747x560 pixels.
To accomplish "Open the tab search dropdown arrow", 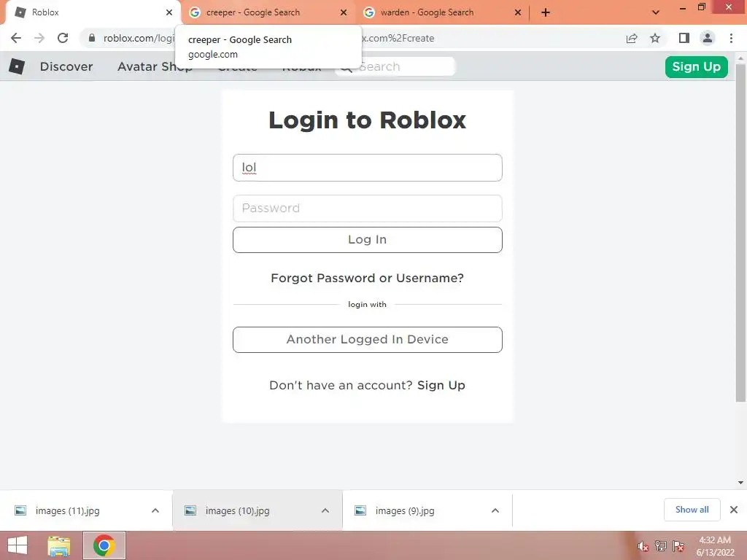I will point(656,12).
